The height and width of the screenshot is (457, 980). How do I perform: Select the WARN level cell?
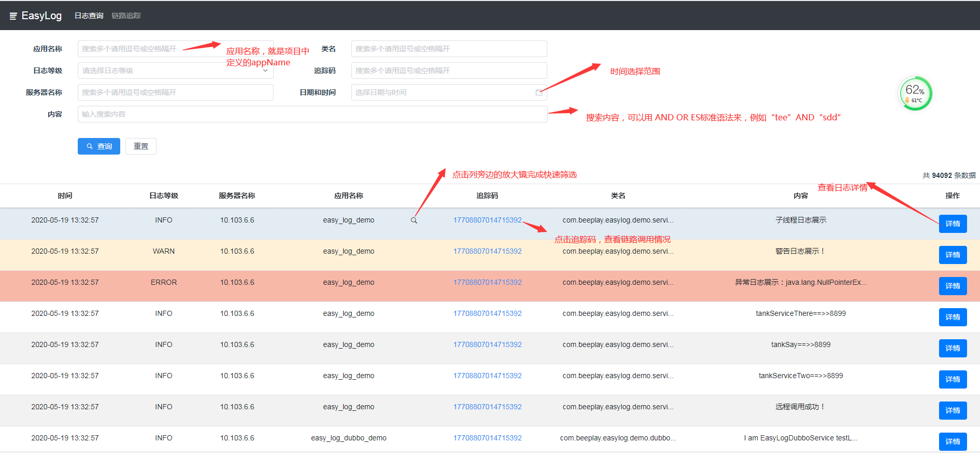tap(164, 251)
